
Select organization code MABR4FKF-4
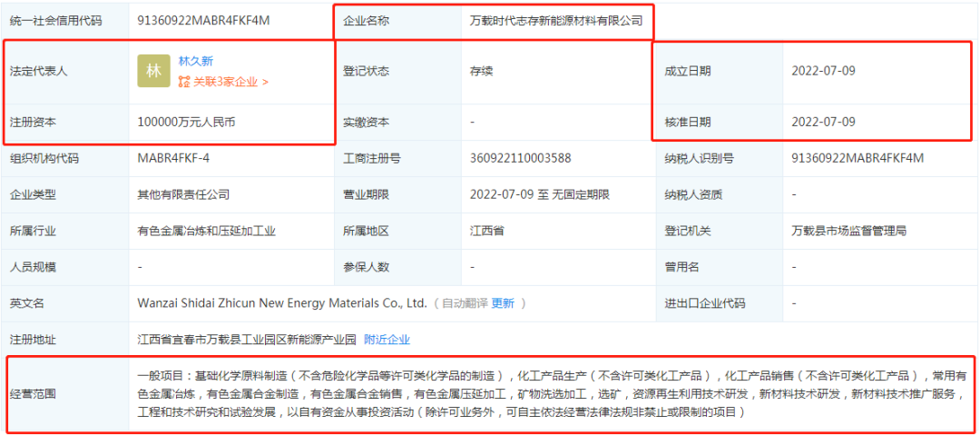click(x=173, y=158)
